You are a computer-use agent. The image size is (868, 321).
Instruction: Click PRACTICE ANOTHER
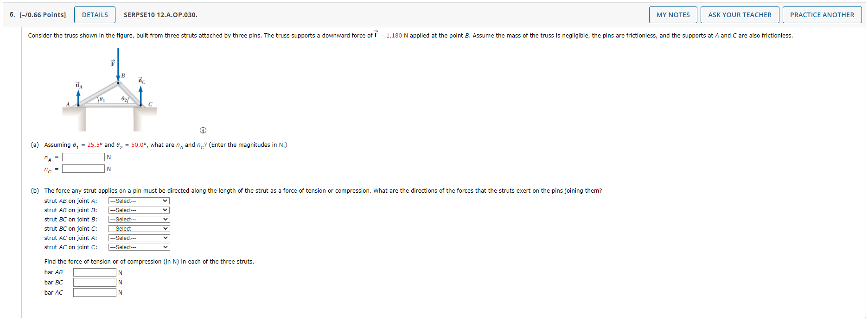tap(822, 14)
